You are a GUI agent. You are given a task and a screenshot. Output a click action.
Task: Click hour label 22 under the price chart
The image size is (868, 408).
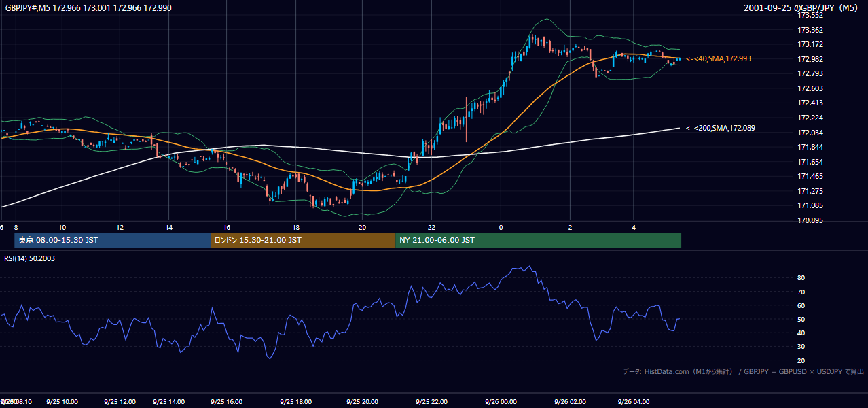[431, 228]
